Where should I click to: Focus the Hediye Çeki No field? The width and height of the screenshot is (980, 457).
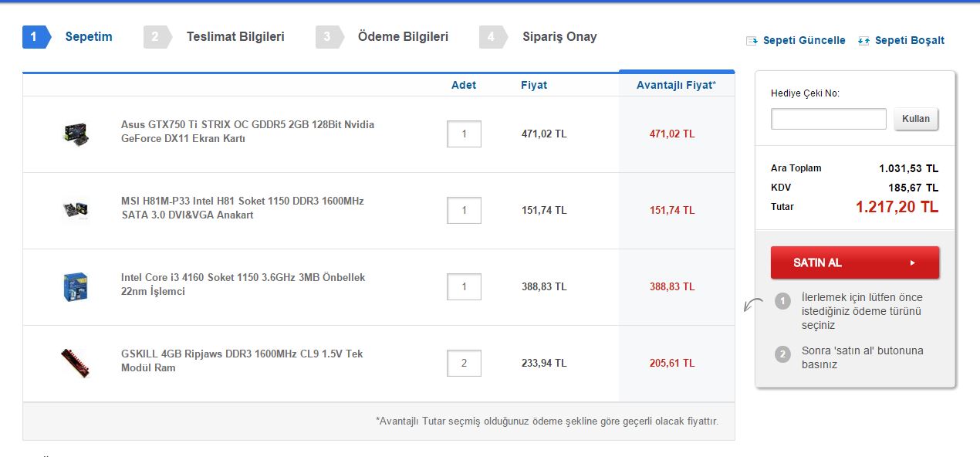pos(828,119)
